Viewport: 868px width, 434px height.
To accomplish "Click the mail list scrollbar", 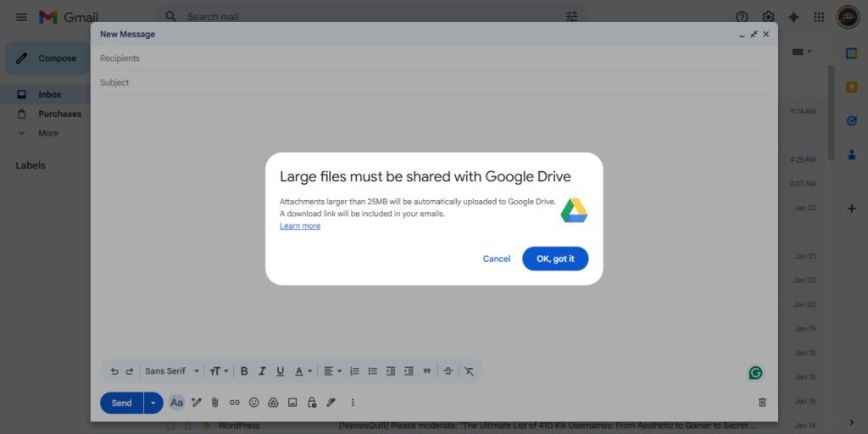I will point(831,113).
